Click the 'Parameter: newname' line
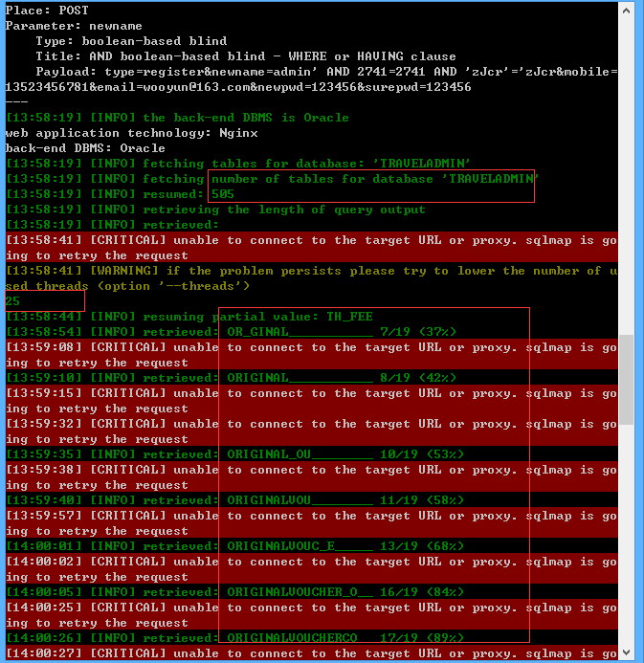This screenshot has height=663, width=644. (74, 26)
